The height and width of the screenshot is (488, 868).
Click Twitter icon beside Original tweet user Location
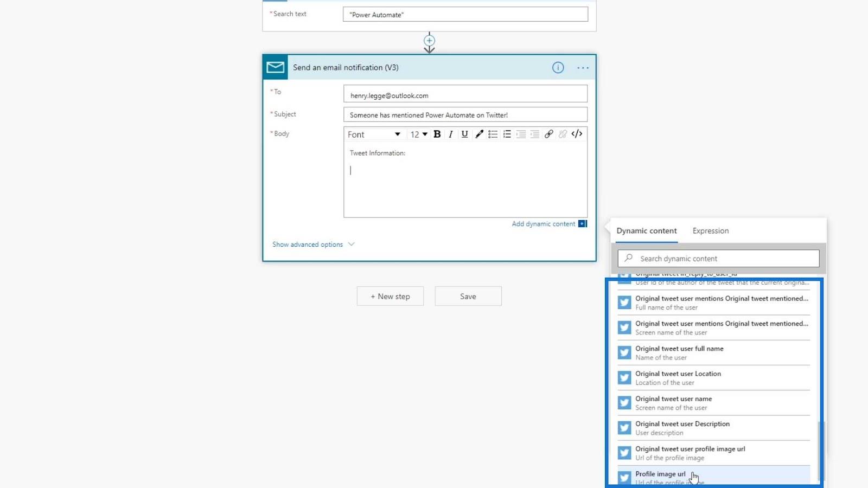[624, 378]
